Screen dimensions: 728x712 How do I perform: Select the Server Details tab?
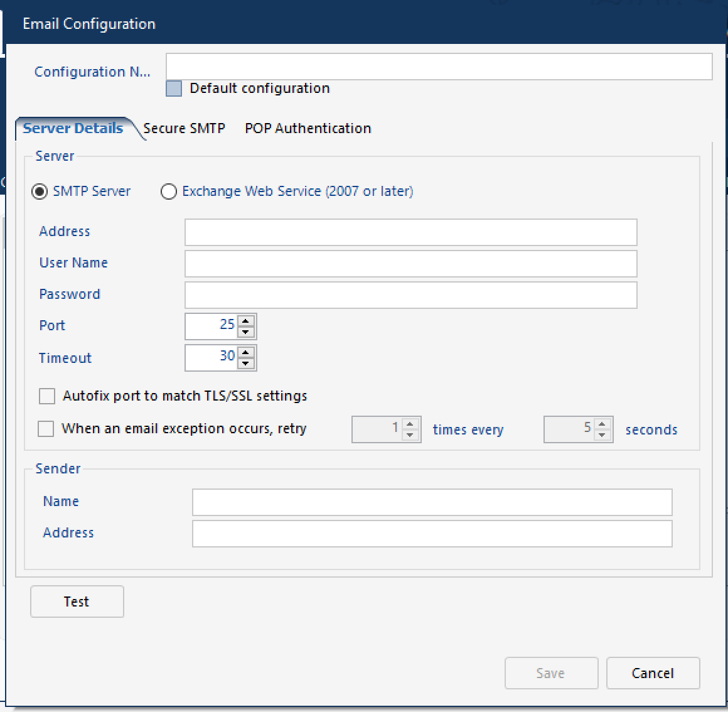point(73,128)
